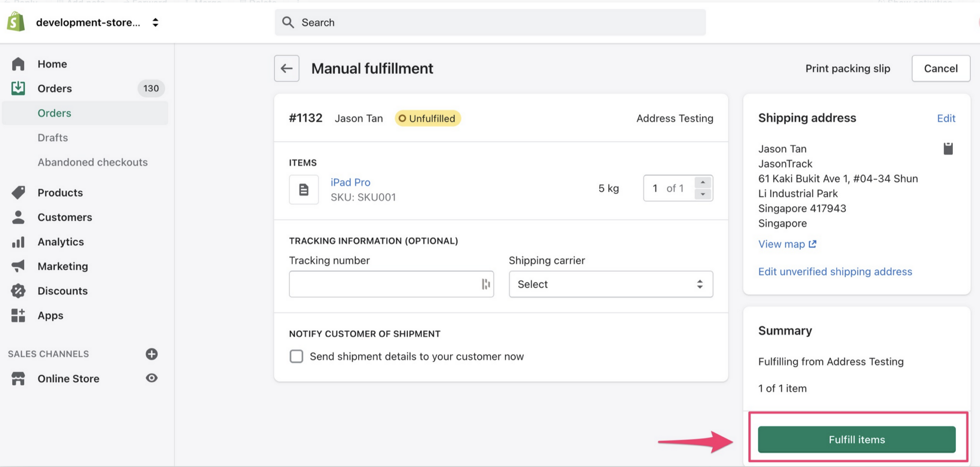Open the View map link
Viewport: 980px width, 467px height.
(x=787, y=244)
